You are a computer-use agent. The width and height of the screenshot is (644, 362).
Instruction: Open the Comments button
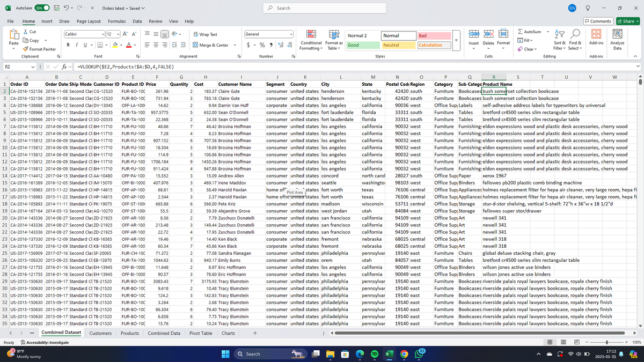[599, 21]
